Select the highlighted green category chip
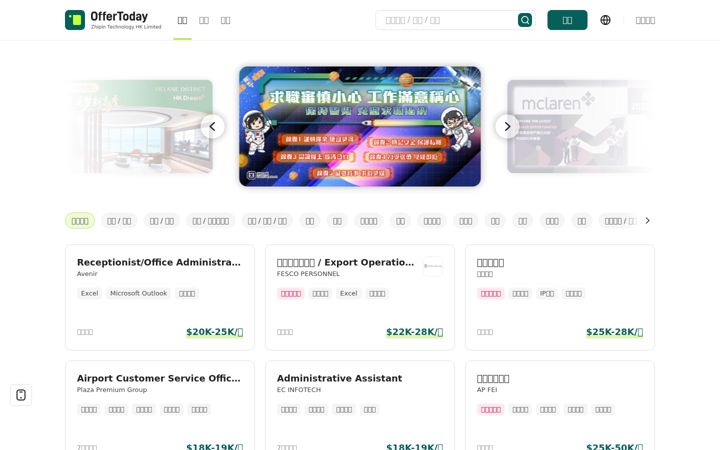 tap(80, 221)
